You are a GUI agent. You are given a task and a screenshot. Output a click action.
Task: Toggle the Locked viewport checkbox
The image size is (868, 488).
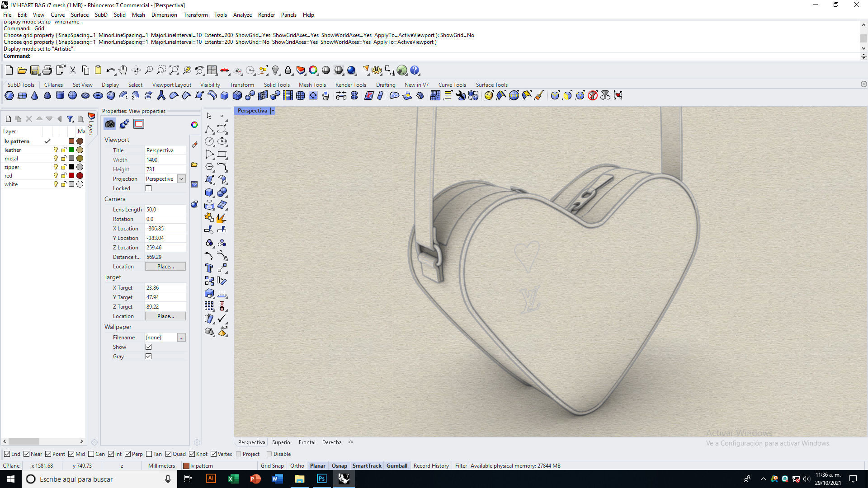pyautogui.click(x=148, y=188)
